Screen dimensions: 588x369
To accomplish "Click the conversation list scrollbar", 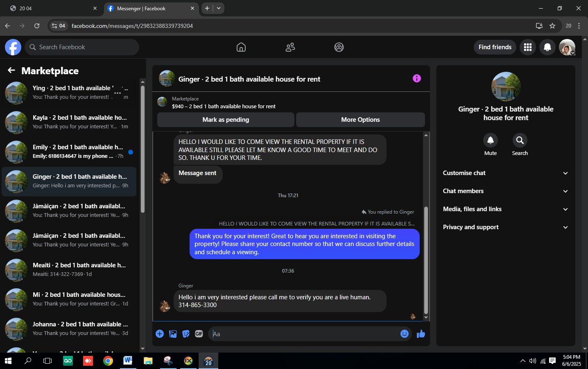I will point(142,148).
